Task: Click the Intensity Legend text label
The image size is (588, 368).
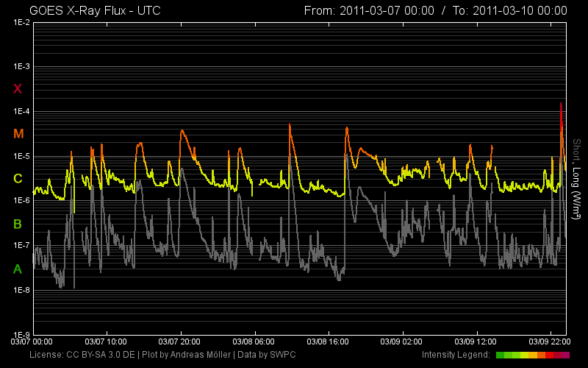Action: pos(456,355)
